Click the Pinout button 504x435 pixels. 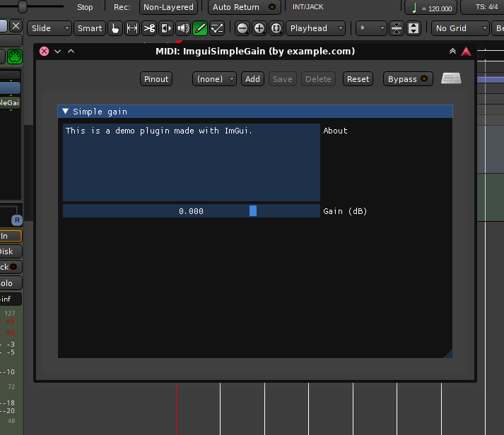(156, 79)
